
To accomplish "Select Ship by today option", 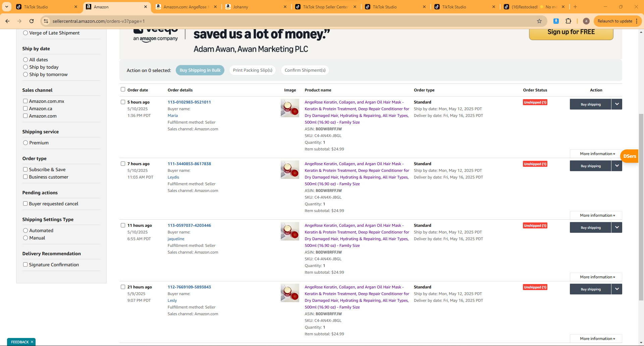I will (25, 67).
